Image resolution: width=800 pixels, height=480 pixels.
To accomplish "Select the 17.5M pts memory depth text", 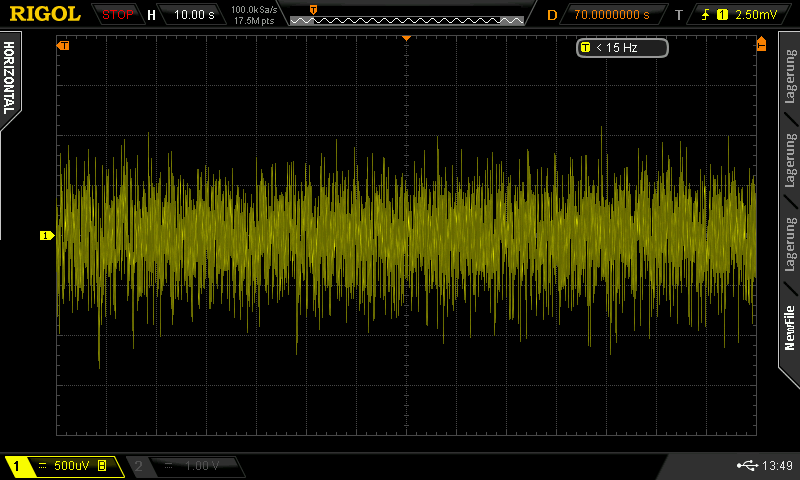I will click(254, 21).
